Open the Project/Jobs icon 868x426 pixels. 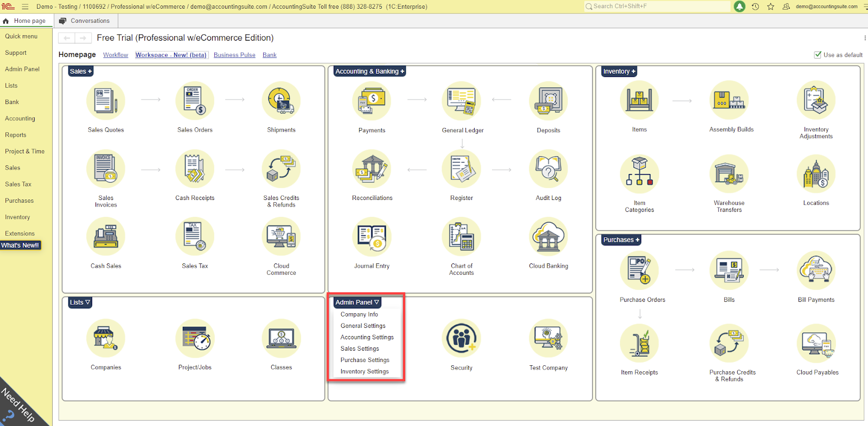195,338
